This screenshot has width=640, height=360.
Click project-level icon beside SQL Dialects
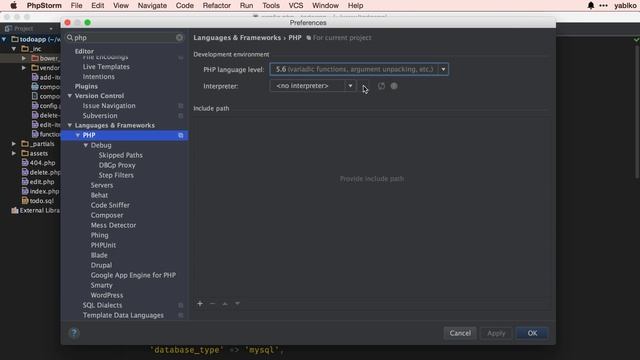coord(180,305)
